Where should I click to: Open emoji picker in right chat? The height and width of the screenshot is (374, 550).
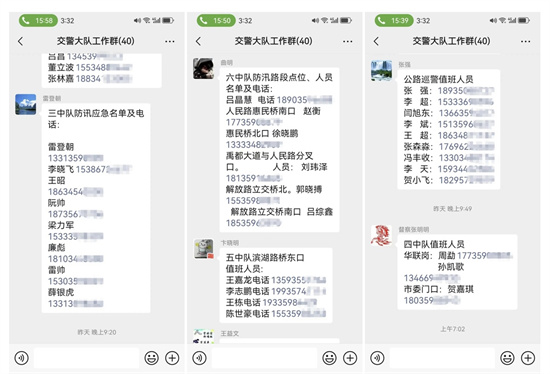tap(508, 358)
